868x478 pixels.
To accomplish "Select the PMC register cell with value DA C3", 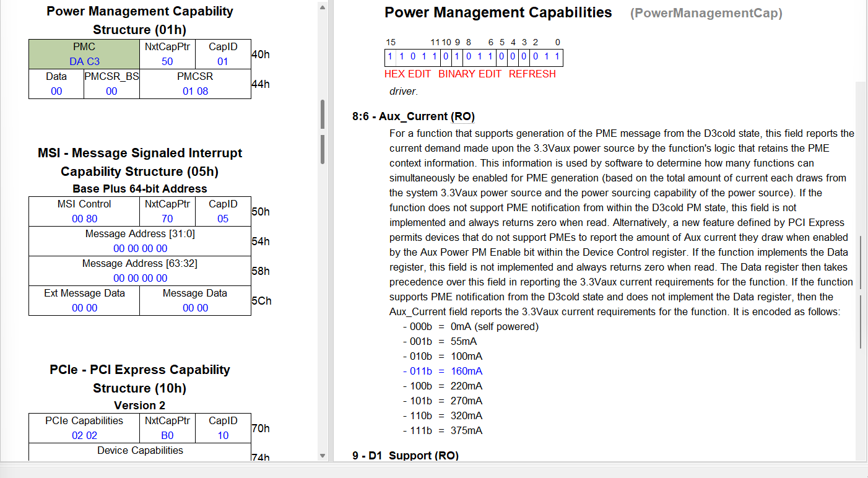I will pos(84,54).
